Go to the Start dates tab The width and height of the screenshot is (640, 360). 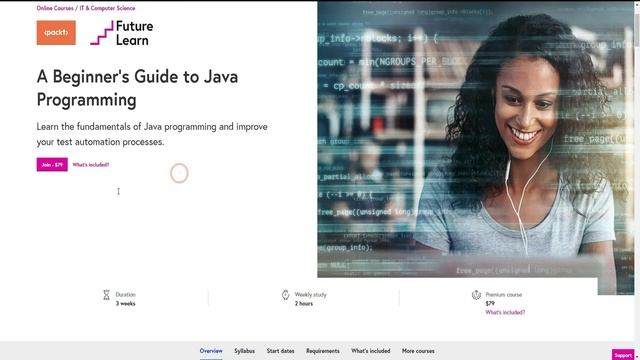pyautogui.click(x=280, y=351)
